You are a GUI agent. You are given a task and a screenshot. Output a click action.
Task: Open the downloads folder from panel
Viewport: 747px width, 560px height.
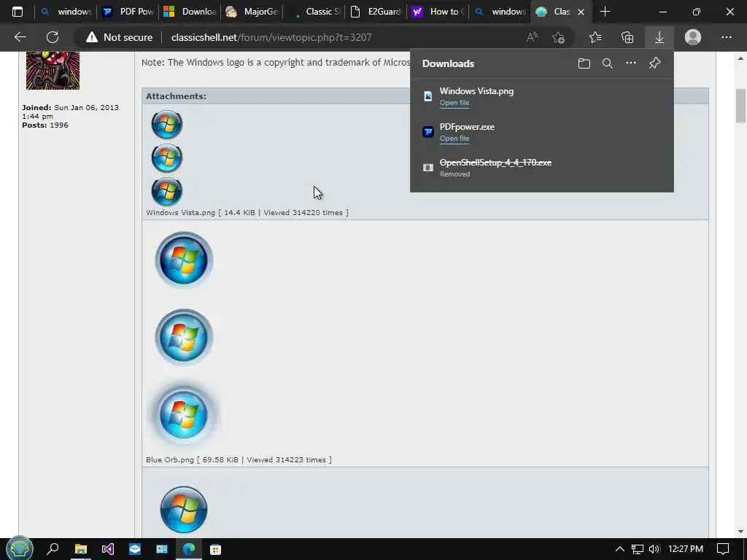(584, 63)
